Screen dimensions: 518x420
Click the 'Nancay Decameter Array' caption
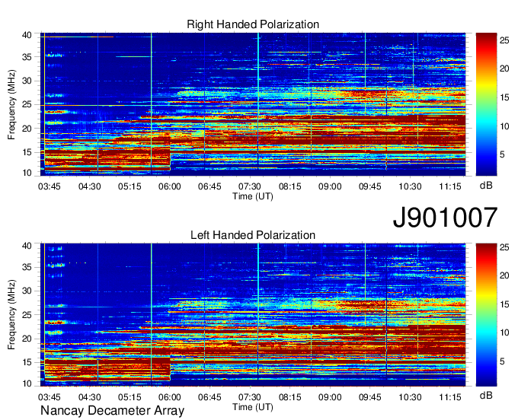(x=112, y=411)
